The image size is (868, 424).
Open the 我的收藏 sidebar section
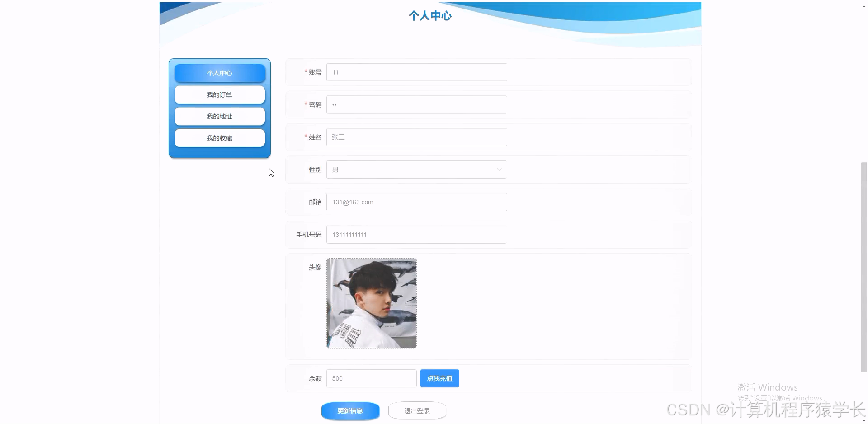tap(219, 138)
